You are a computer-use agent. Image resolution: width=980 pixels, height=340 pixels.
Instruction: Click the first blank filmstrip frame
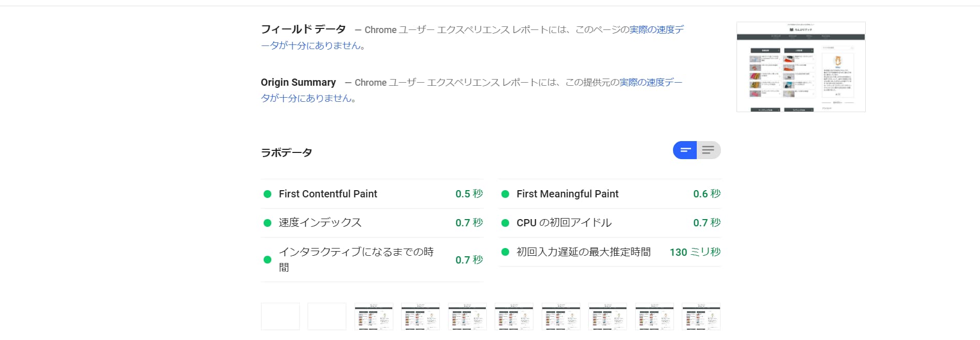coord(280,316)
